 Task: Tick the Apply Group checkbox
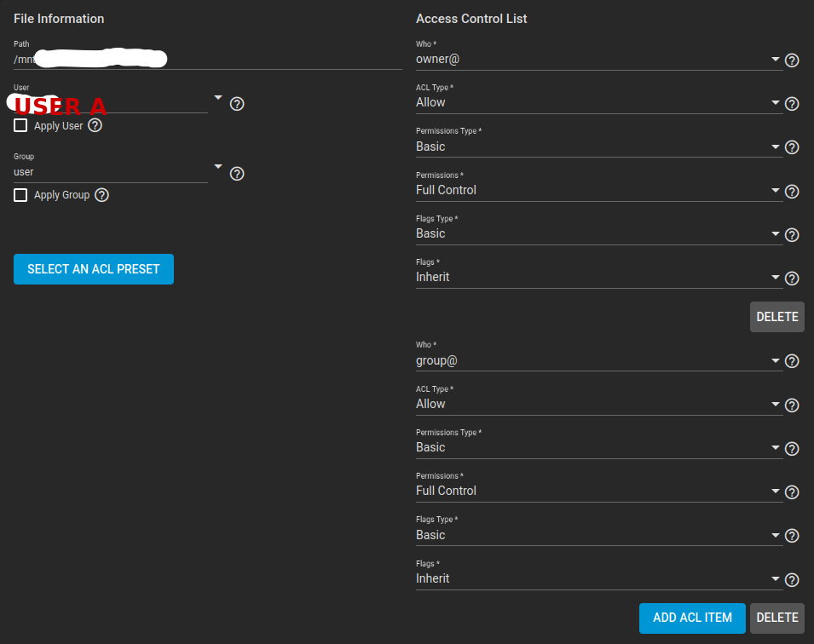pos(20,195)
